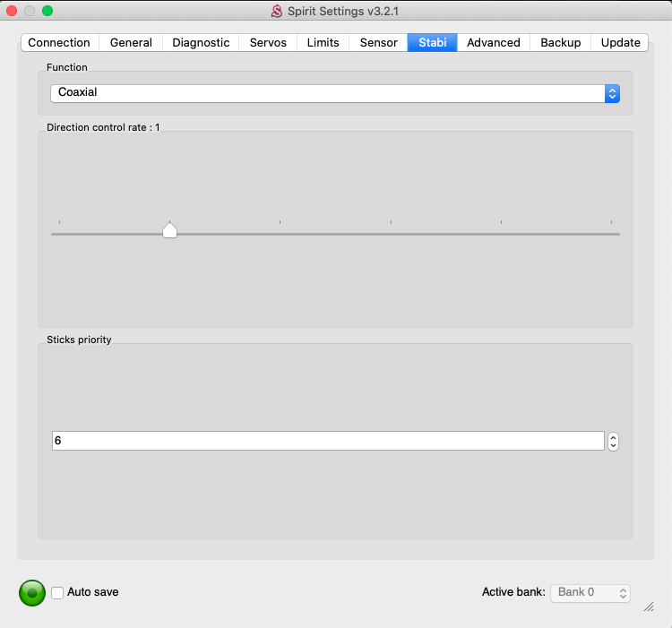Click the Sticks priority stepper arrows
The width and height of the screenshot is (672, 628).
coord(613,442)
